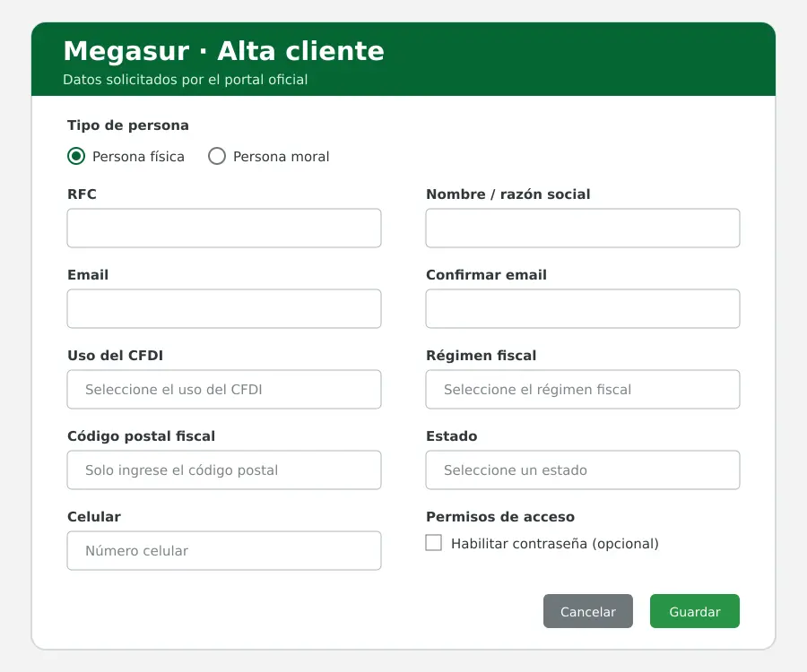Focus the Número celular field
Image resolution: width=807 pixels, height=672 pixels.
224,551
